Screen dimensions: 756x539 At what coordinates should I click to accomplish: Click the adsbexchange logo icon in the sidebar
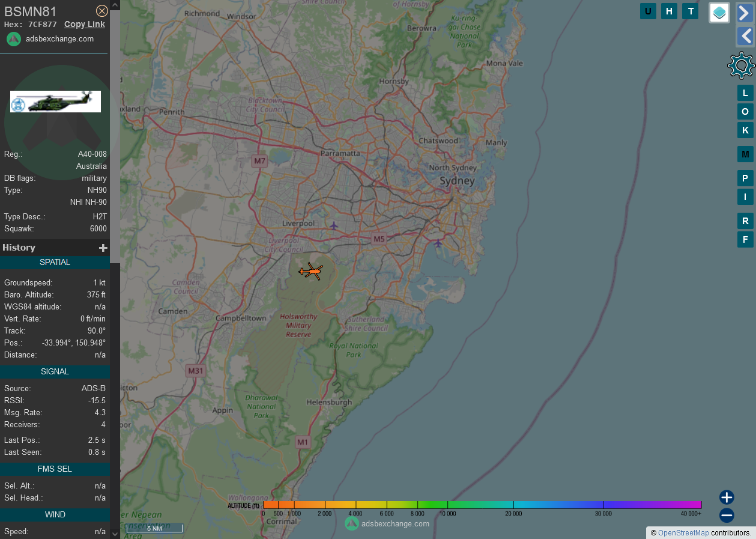14,39
